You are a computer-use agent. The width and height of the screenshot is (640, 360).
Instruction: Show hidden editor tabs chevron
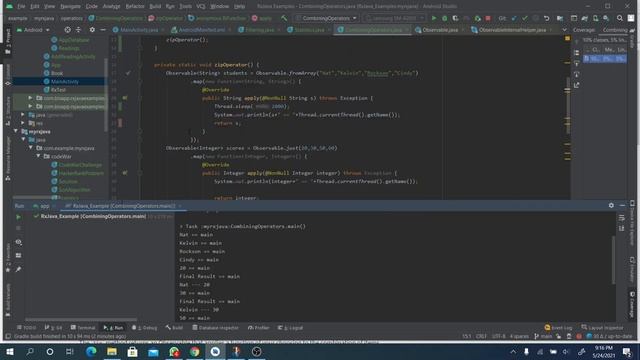click(564, 30)
